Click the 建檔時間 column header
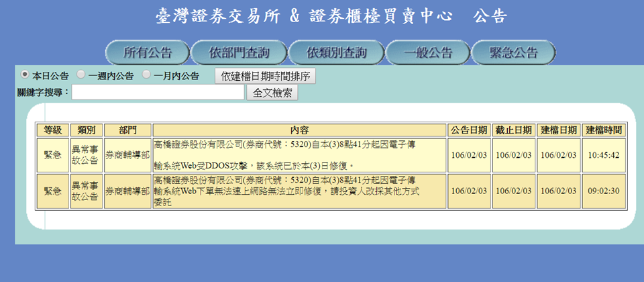 coord(604,130)
